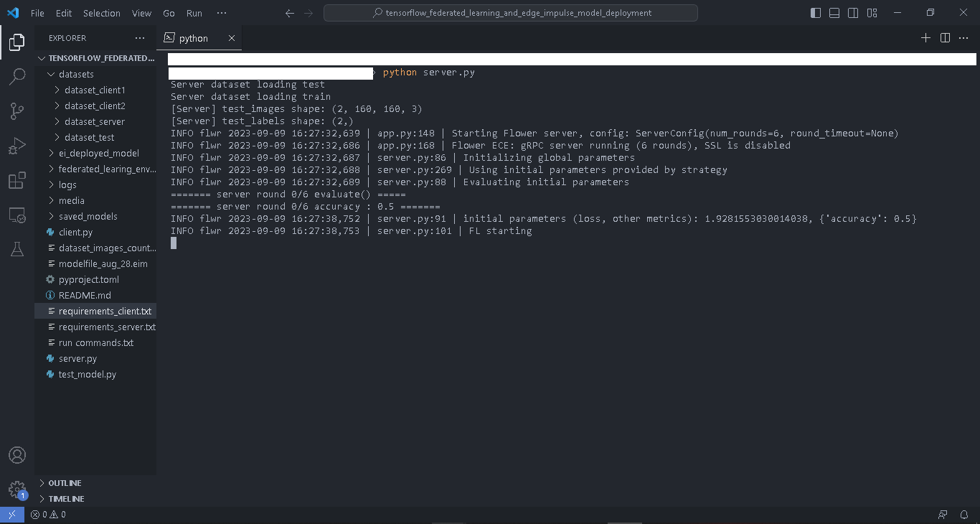Image resolution: width=980 pixels, height=524 pixels.
Task: Toggle panel layout icon in title bar
Action: [x=834, y=13]
